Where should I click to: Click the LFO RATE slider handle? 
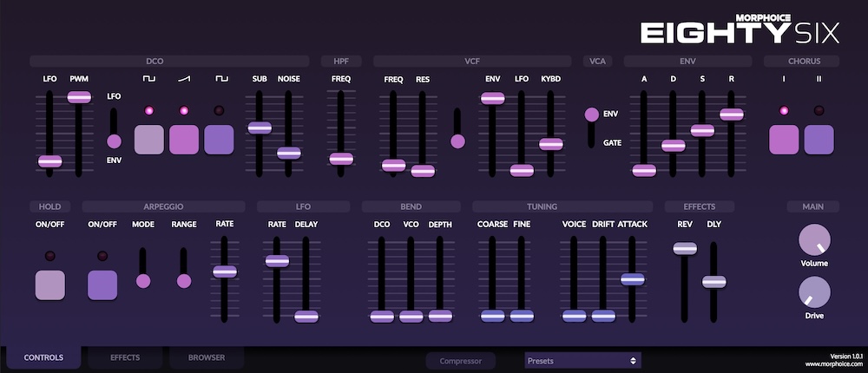tap(278, 261)
